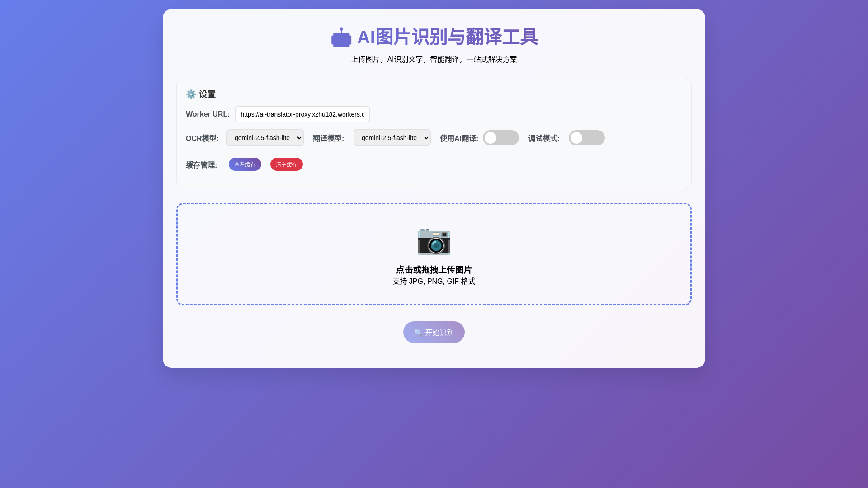Viewport: 868px width, 488px height.
Task: Click the robot icon in the title
Action: click(341, 37)
